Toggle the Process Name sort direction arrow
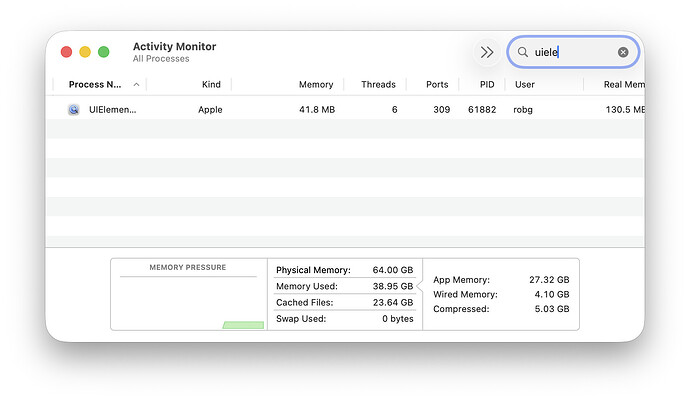Image resolution: width=690 pixels, height=401 pixels. click(x=136, y=85)
